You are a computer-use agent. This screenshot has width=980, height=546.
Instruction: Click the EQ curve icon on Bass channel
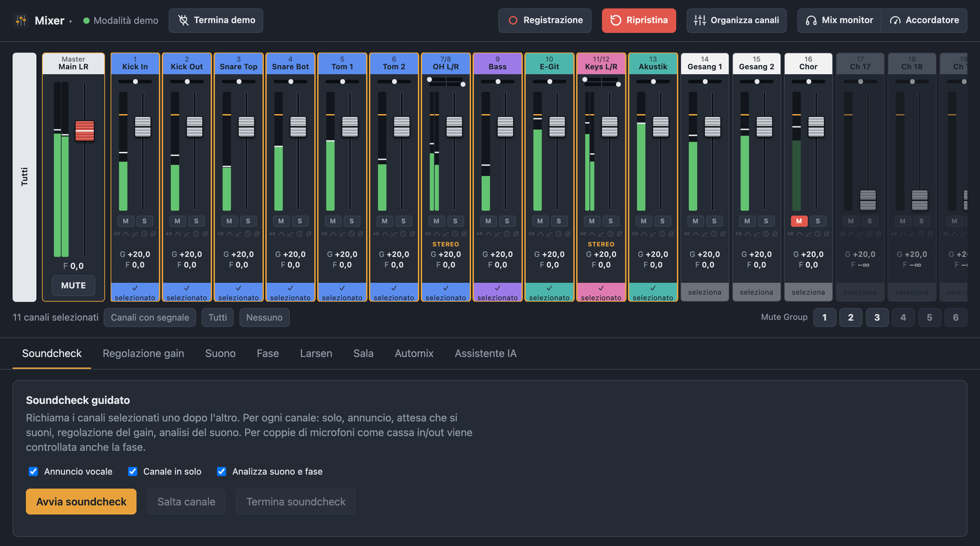tap(488, 233)
